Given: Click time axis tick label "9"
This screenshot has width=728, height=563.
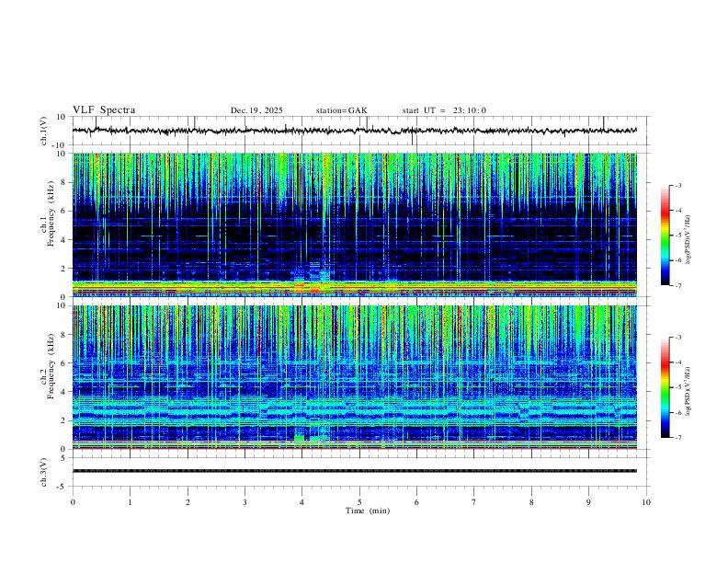Looking at the screenshot, I should tap(588, 502).
